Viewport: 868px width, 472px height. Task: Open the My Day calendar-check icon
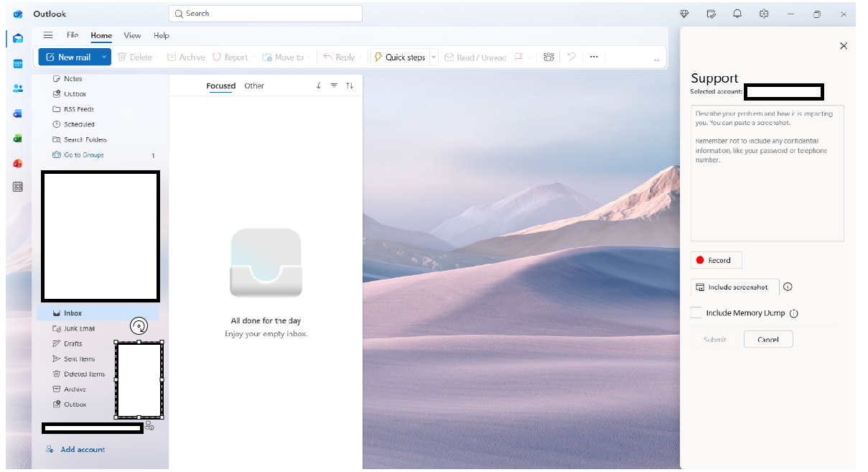pos(711,14)
